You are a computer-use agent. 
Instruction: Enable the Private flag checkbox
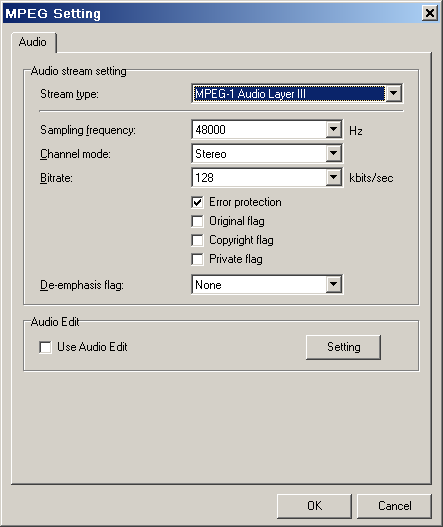coord(197,259)
